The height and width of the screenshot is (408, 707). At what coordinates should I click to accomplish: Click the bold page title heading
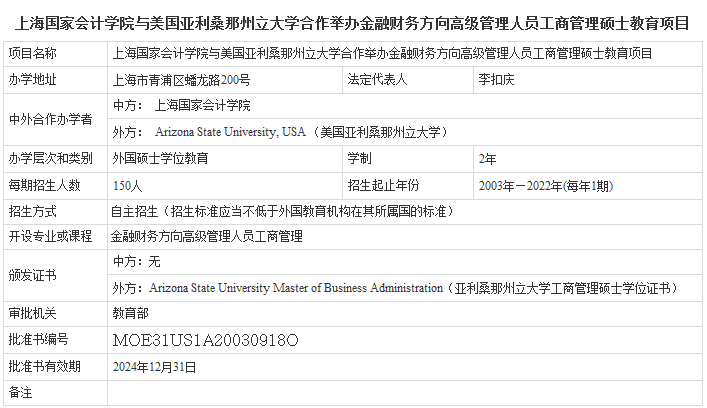[353, 20]
